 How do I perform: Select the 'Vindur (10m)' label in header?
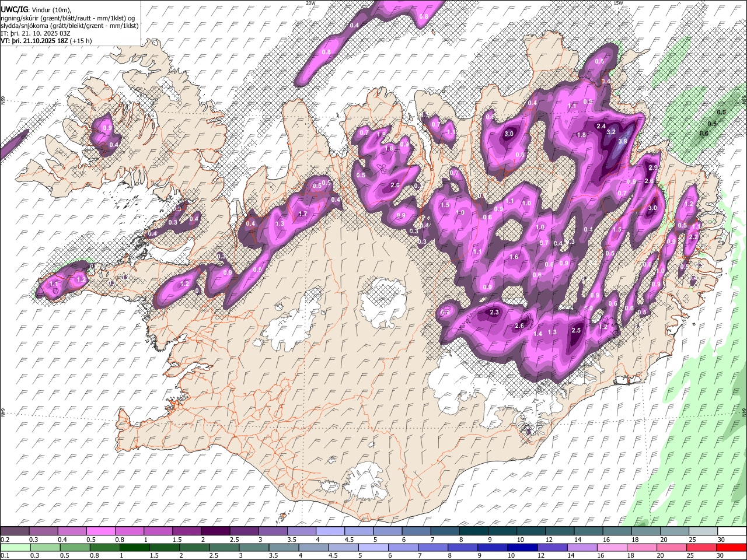coord(51,9)
